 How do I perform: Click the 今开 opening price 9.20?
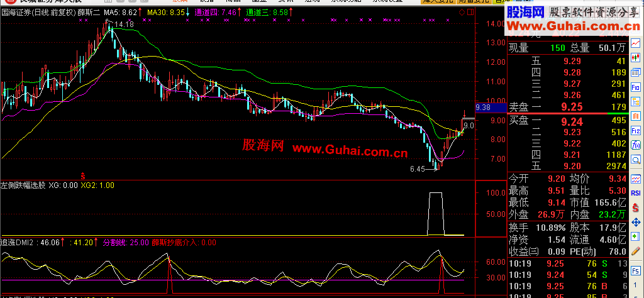tap(556, 179)
